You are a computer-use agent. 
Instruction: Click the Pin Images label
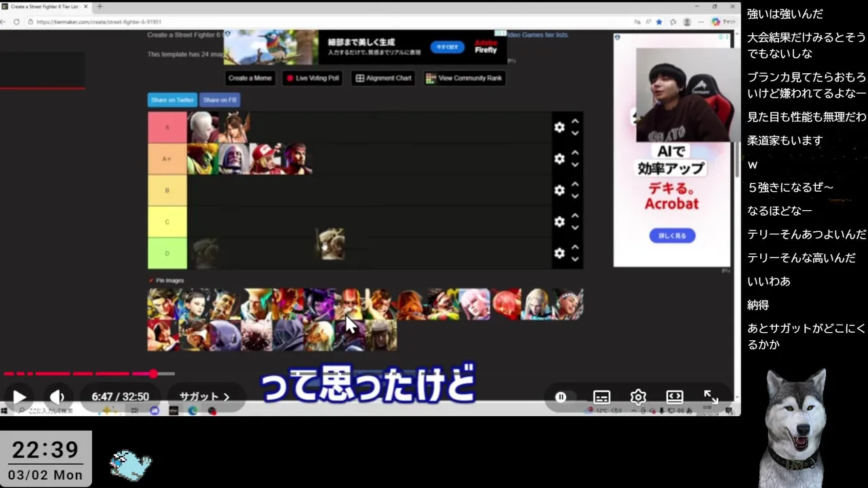170,281
